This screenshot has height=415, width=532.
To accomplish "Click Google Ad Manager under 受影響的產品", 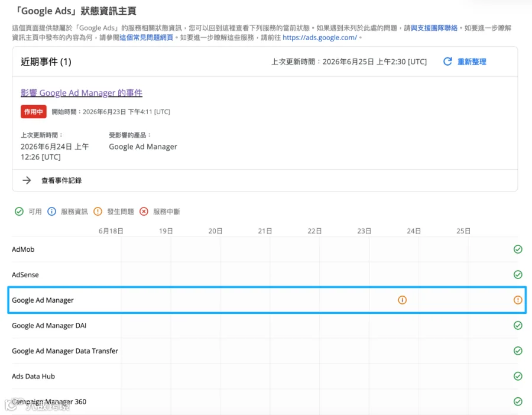I will point(143,147).
